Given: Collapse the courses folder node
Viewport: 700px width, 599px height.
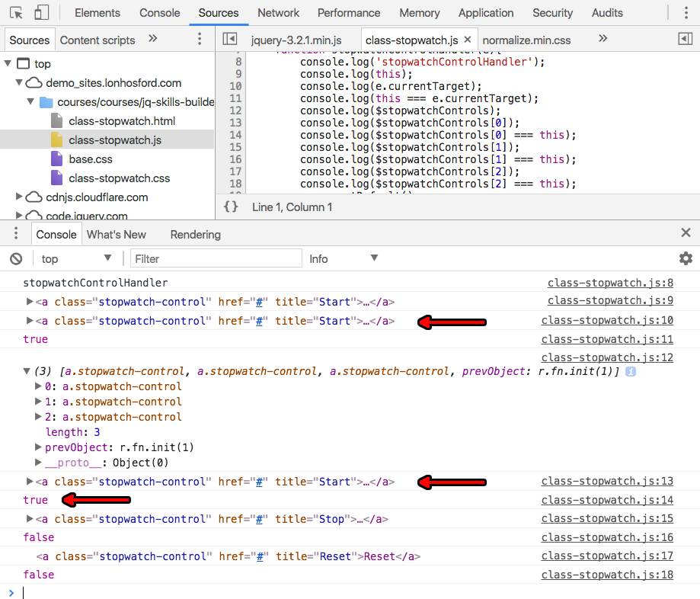Looking at the screenshot, I should click(x=30, y=102).
